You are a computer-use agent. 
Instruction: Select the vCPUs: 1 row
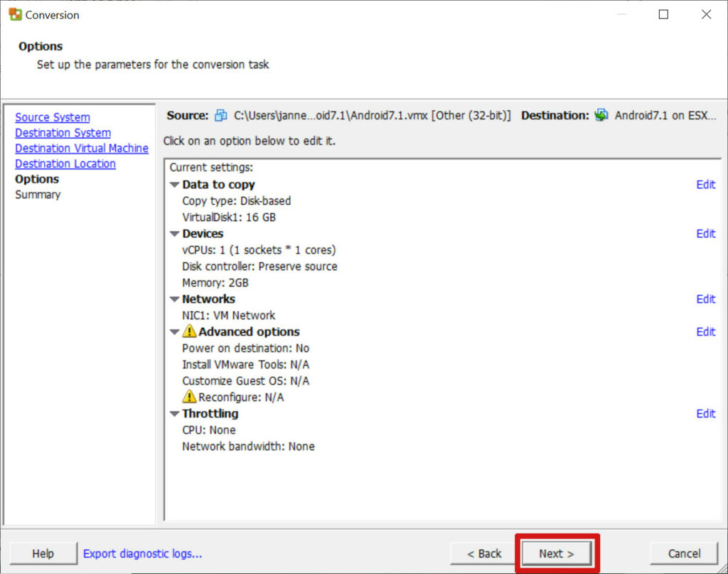[259, 250]
